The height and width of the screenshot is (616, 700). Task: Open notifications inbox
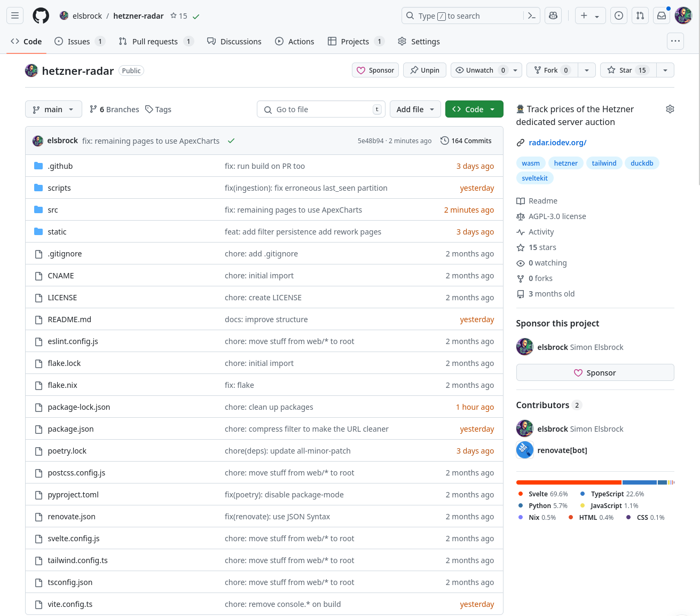(x=662, y=15)
